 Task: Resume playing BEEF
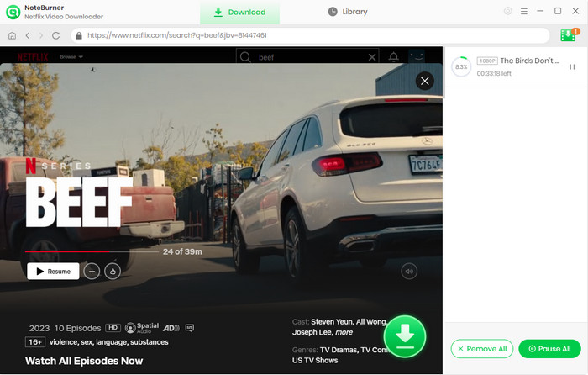coord(53,271)
